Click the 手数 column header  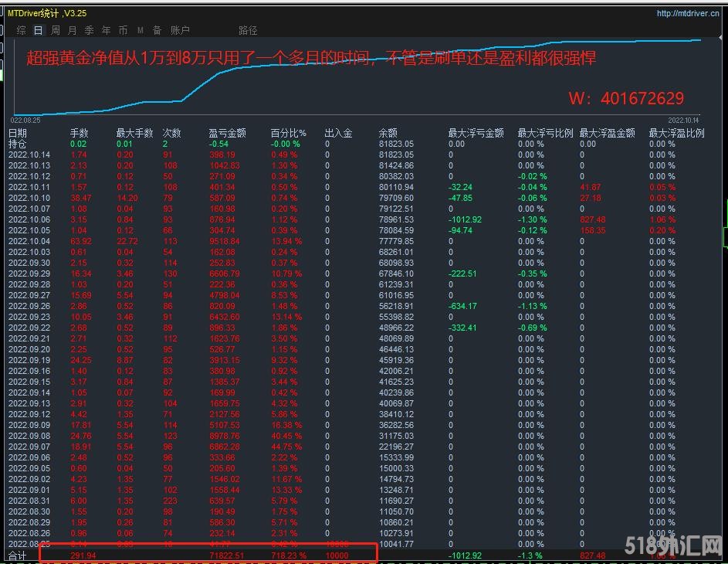click(x=79, y=134)
